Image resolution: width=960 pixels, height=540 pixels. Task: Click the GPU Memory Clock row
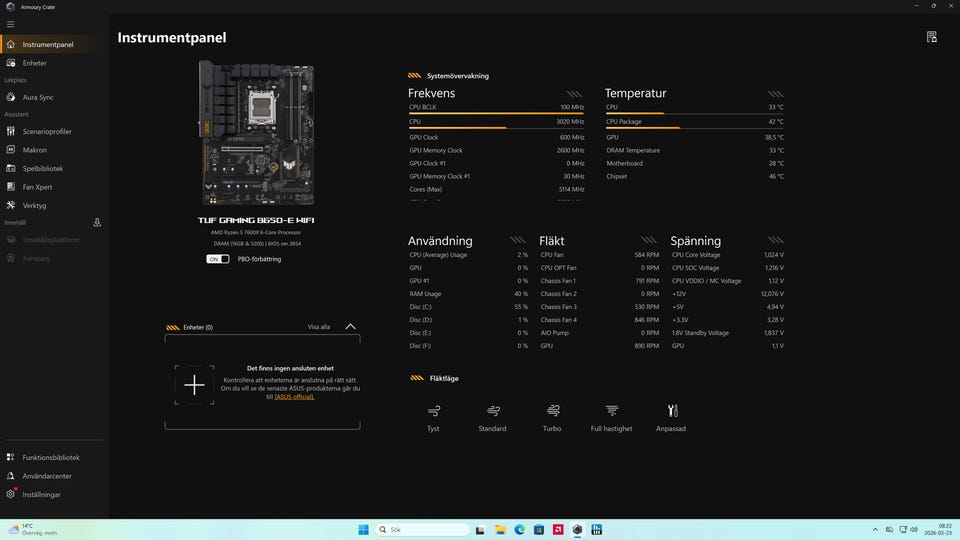496,150
